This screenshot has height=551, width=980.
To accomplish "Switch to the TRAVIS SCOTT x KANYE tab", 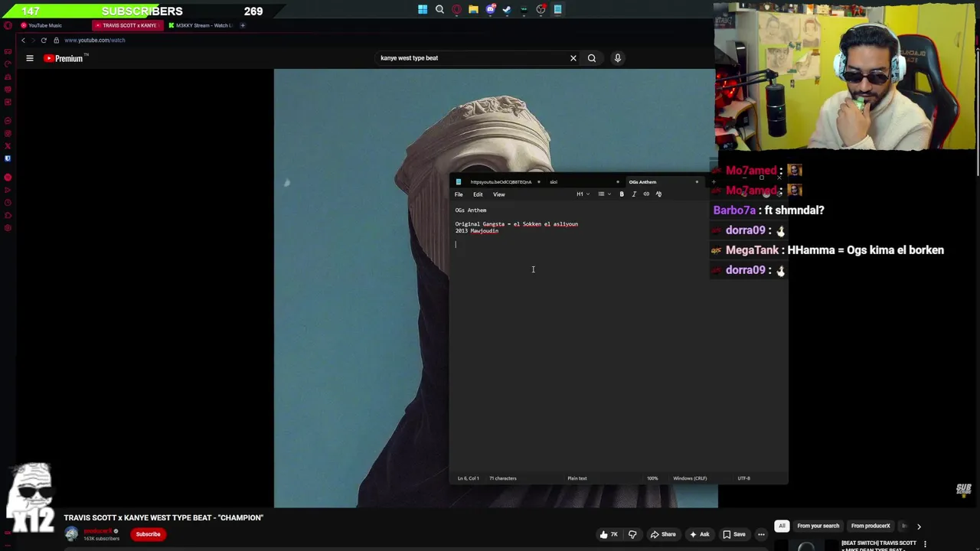I will pyautogui.click(x=126, y=25).
